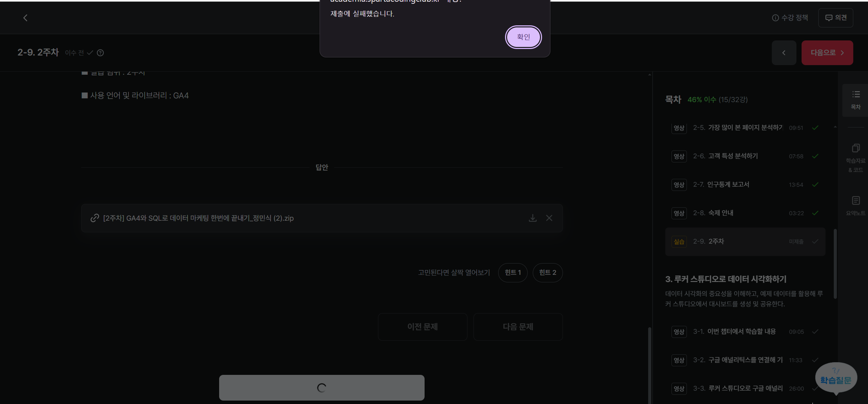Click the 46% 이수 progress text
868x404 pixels.
(702, 100)
